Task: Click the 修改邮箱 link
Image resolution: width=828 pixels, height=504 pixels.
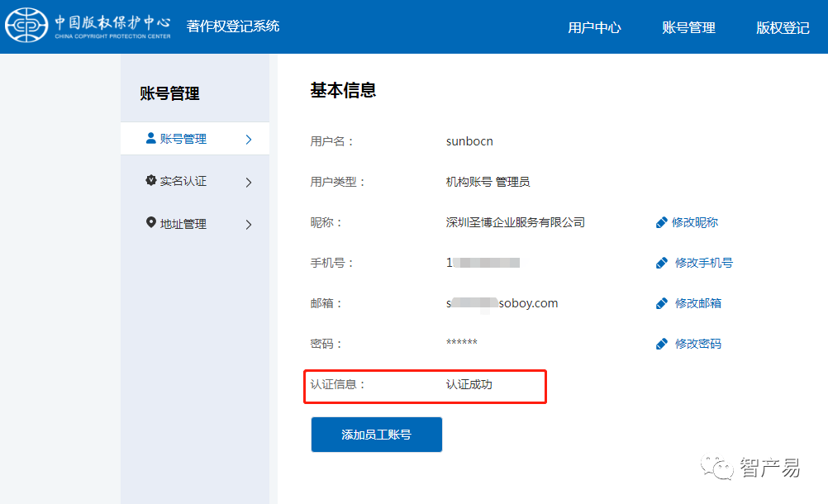Action: point(698,303)
